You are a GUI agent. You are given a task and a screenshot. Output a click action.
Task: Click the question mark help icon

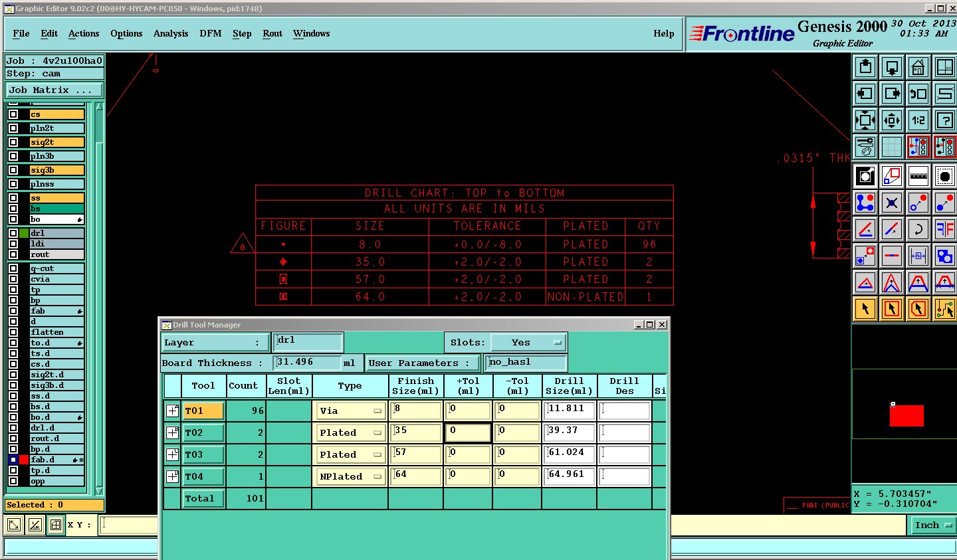point(944,120)
